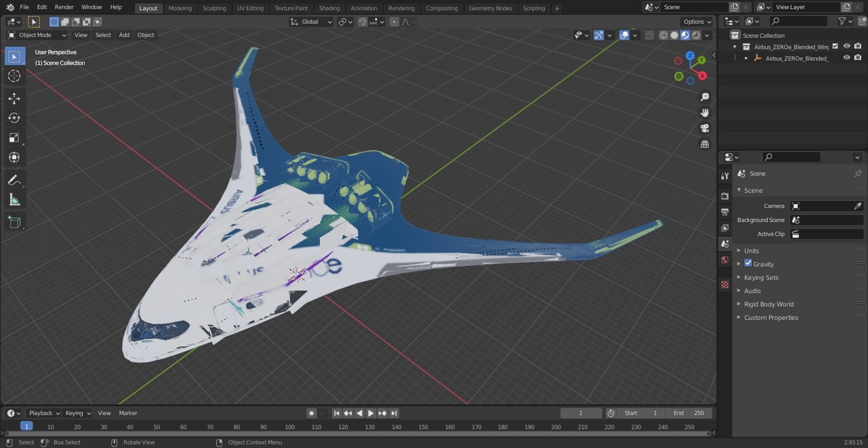Switch perspective/orthographic grid icon
868x448 pixels.
click(704, 144)
